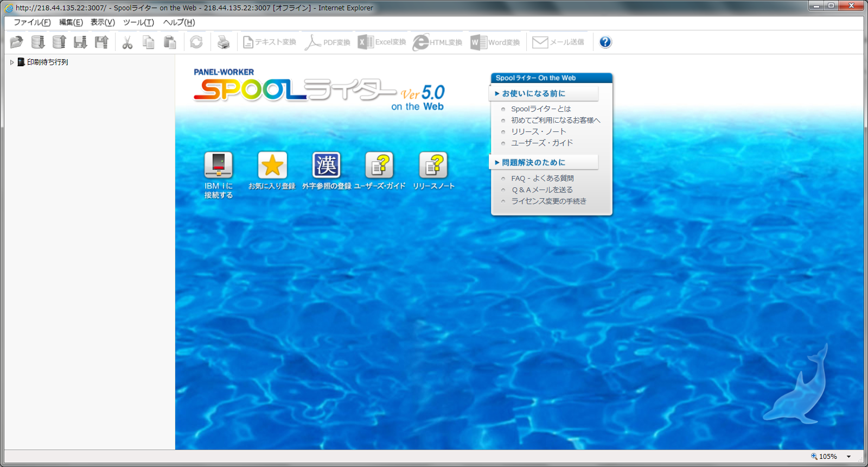The width and height of the screenshot is (868, 467).
Task: Click the scissors cut icon
Action: tap(127, 42)
